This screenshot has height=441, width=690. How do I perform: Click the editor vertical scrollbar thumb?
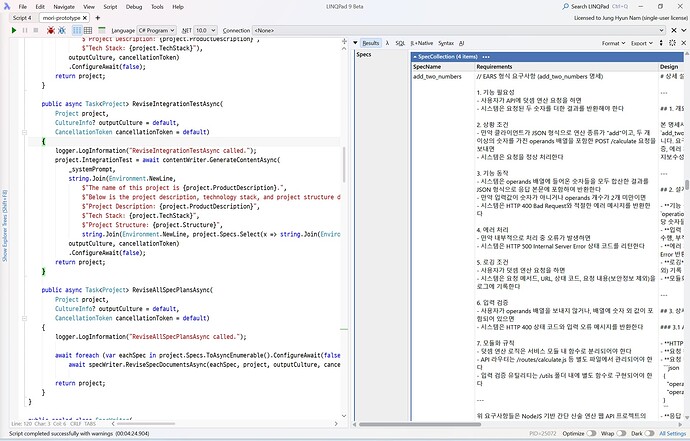[343, 165]
